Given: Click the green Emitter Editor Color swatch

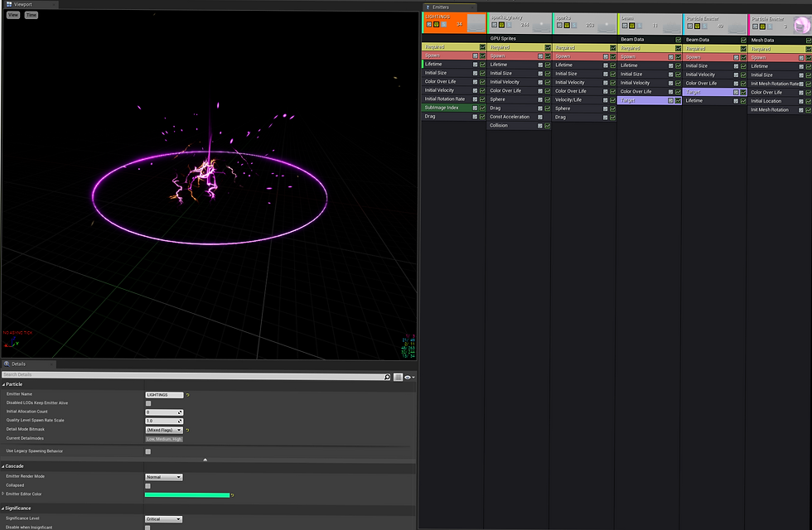Looking at the screenshot, I should (x=188, y=494).
